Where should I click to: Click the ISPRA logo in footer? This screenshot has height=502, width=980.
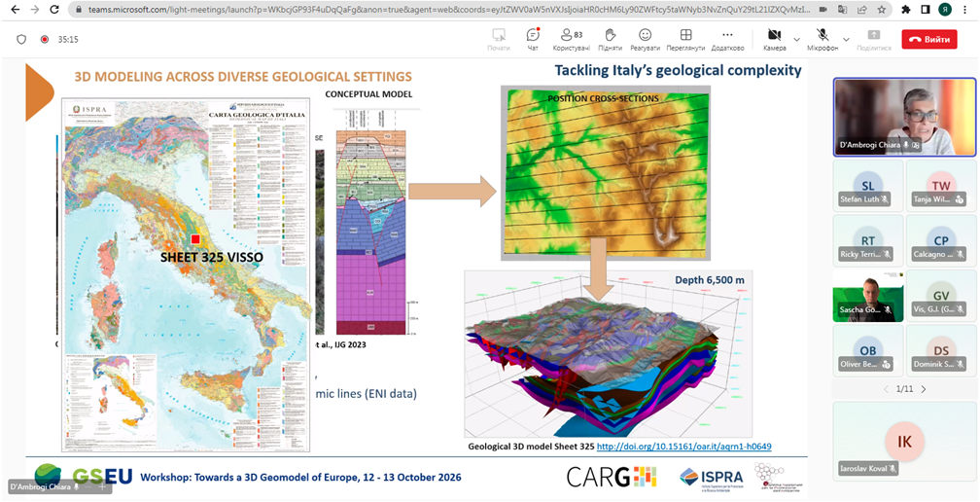(712, 477)
